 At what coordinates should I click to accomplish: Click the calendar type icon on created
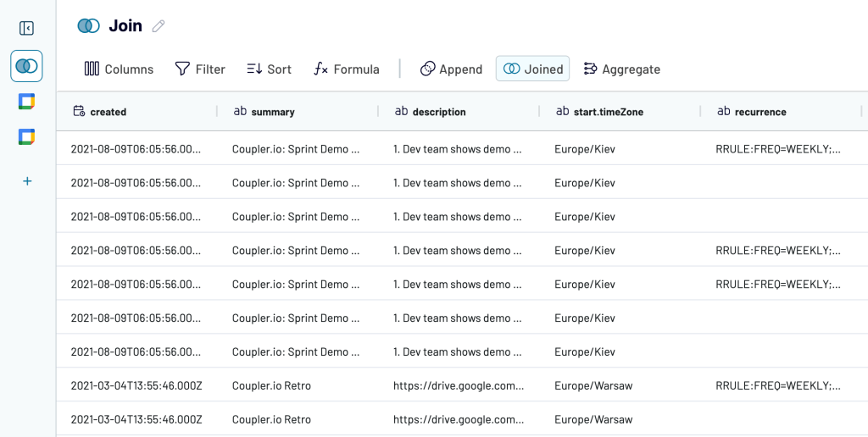coord(79,111)
